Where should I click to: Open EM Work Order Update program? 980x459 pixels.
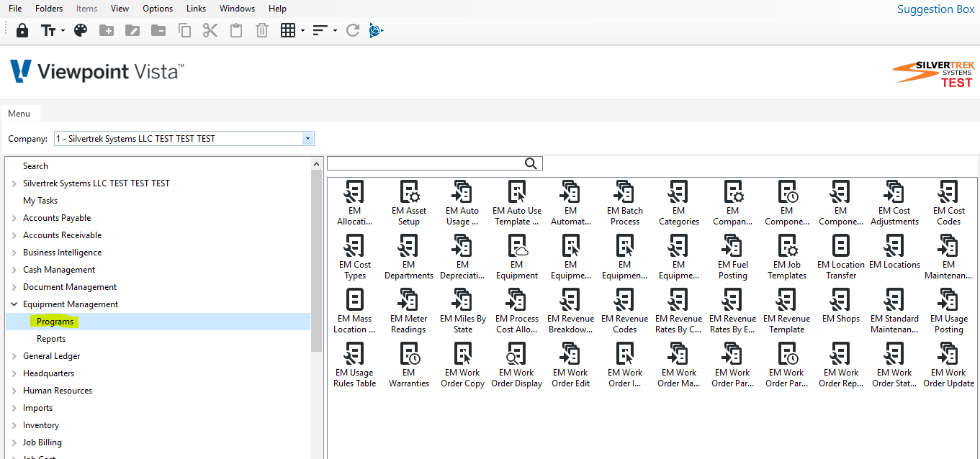(949, 365)
